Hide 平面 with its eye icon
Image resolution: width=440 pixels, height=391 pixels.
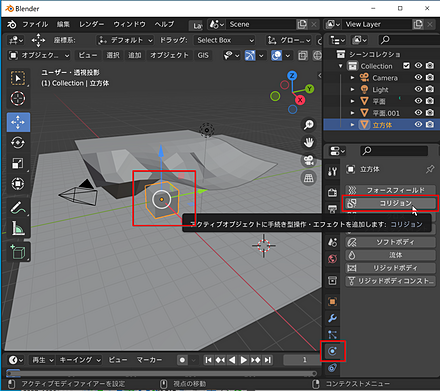tap(418, 101)
